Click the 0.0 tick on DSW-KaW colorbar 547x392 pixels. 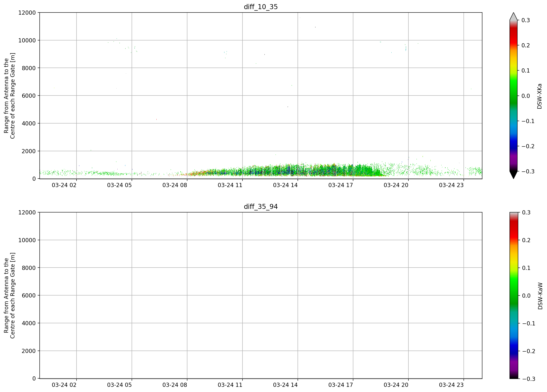click(x=526, y=295)
